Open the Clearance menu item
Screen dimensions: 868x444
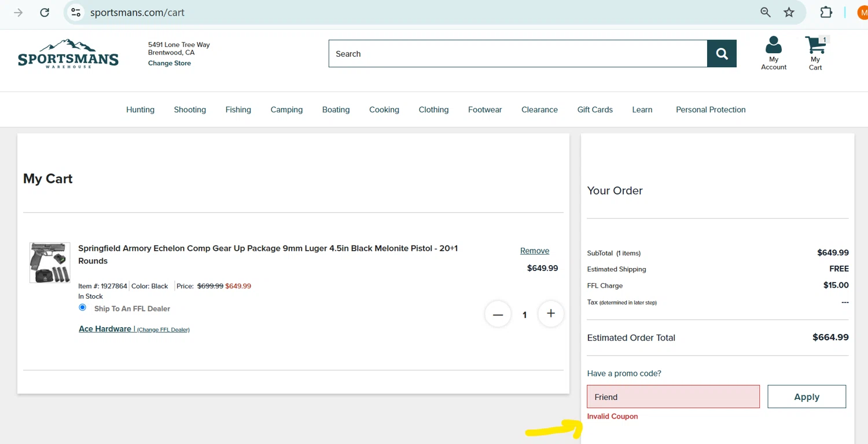(x=539, y=109)
